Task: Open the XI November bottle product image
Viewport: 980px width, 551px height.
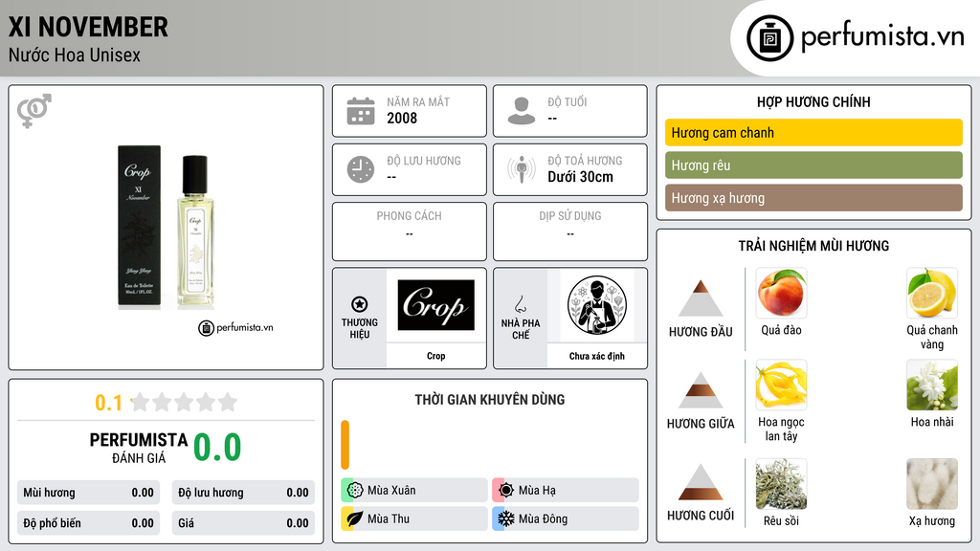Action: pos(166,228)
